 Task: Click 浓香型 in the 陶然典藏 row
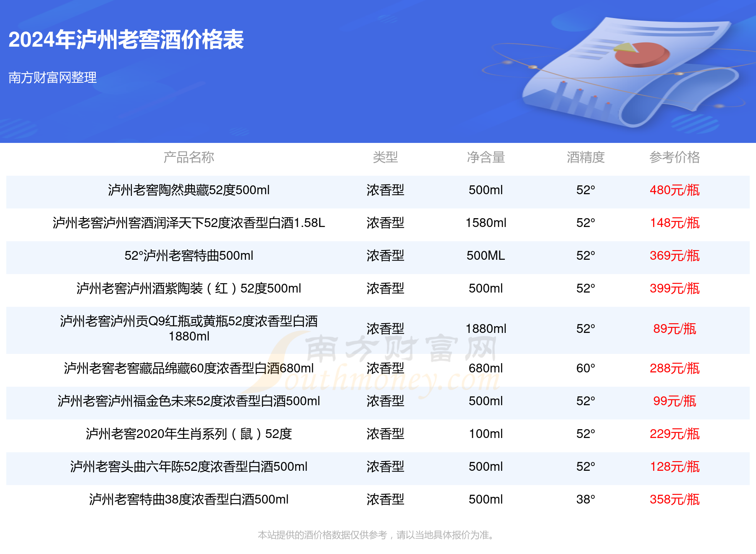pyautogui.click(x=385, y=190)
